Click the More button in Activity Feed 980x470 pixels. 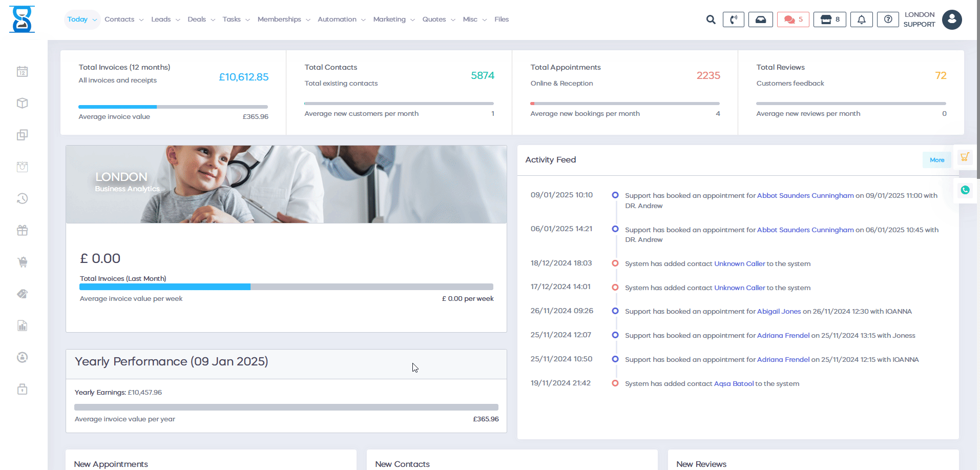tap(936, 160)
